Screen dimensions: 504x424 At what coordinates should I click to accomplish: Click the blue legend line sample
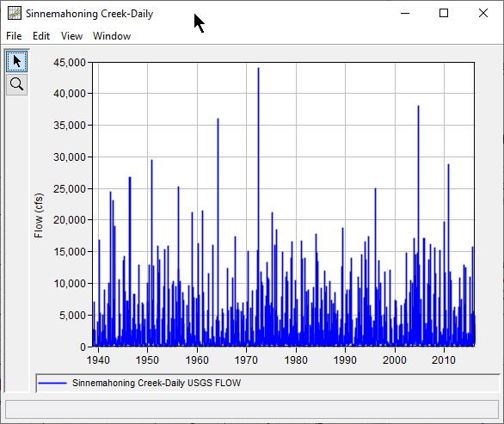tap(52, 383)
